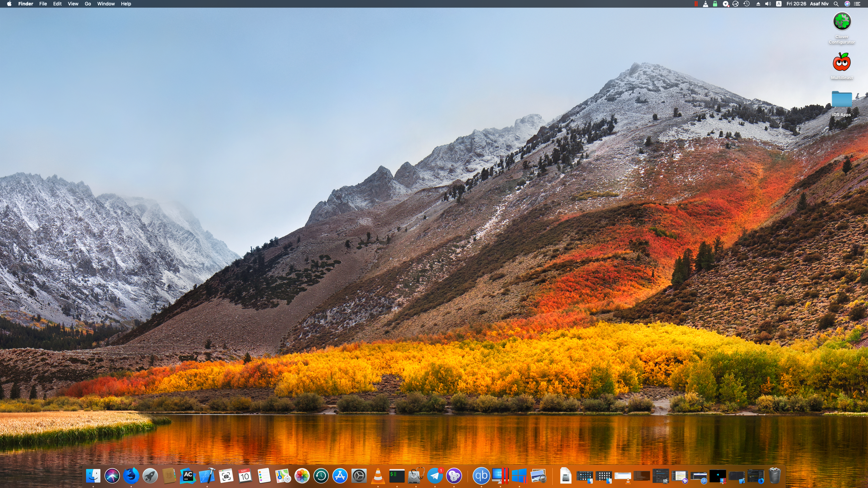Open the Help menu
The height and width of the screenshot is (488, 868).
[126, 4]
